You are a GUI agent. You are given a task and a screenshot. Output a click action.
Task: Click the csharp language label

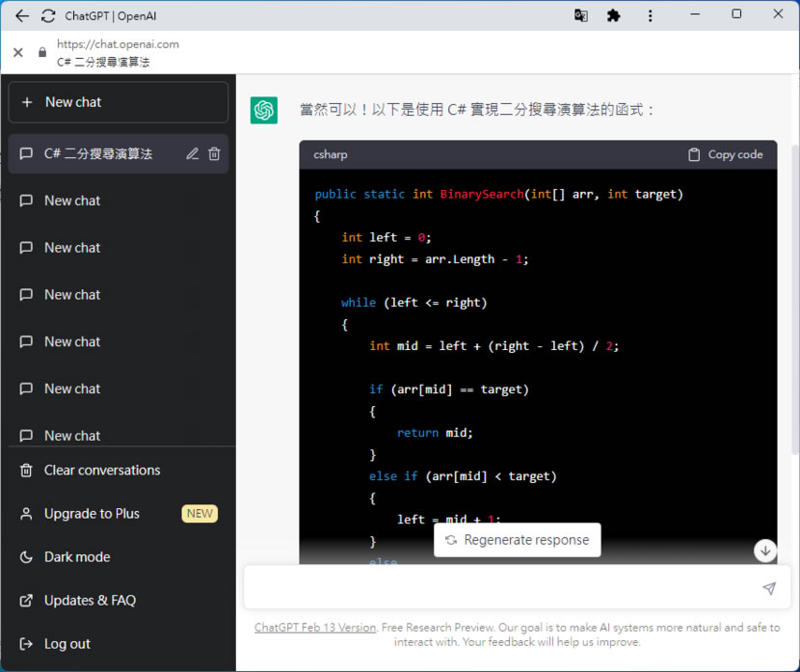pos(330,154)
